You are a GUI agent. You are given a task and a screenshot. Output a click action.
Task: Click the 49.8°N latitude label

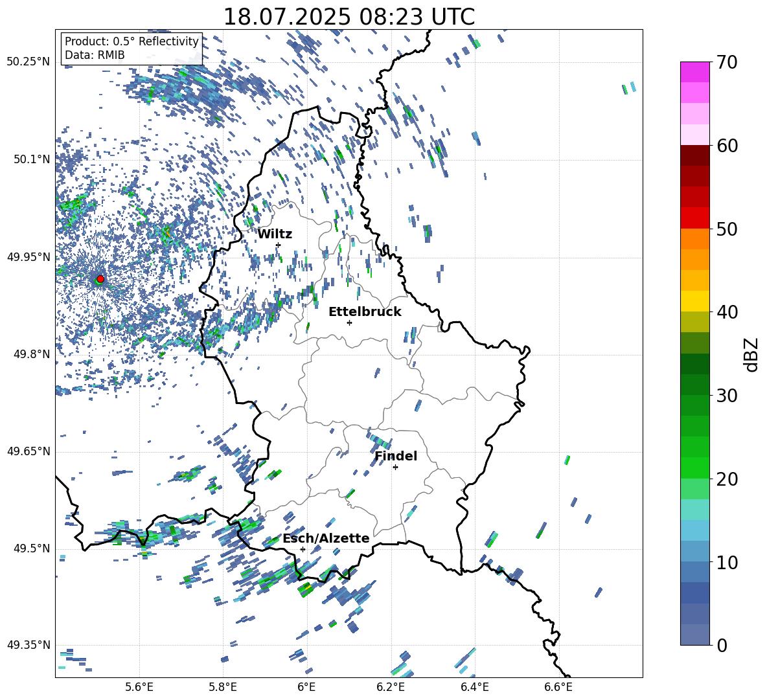click(x=32, y=354)
